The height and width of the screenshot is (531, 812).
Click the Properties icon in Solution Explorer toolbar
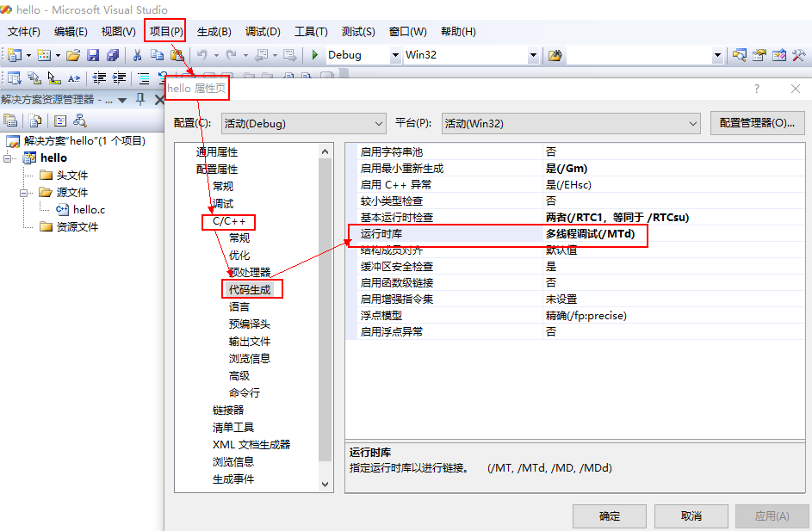pyautogui.click(x=10, y=120)
